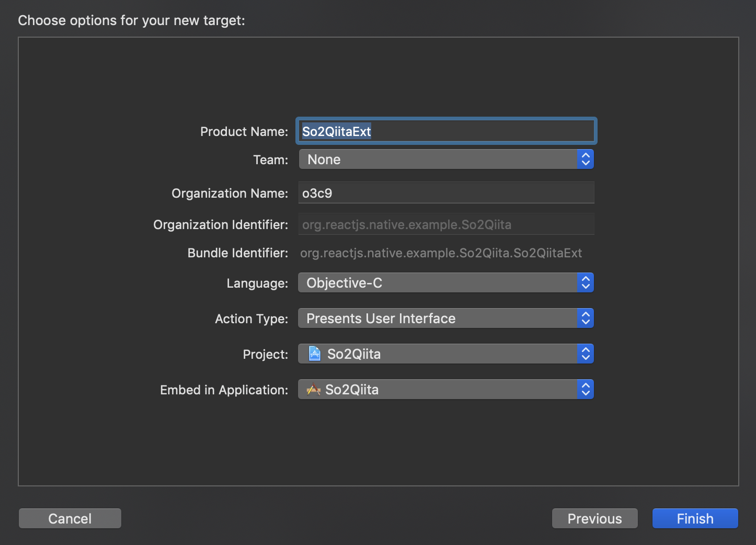The height and width of the screenshot is (545, 756).
Task: Click inside the Product Name field
Action: tap(445, 131)
